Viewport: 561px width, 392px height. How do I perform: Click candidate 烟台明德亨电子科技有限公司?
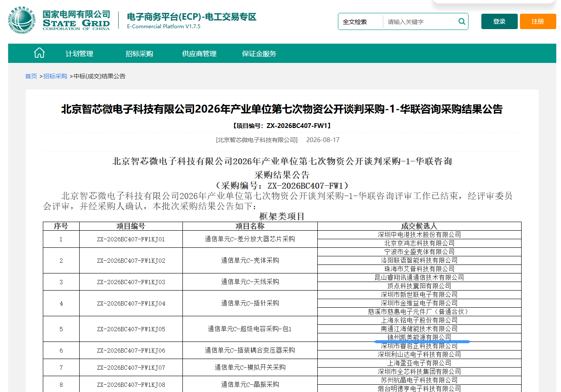tap(419, 389)
